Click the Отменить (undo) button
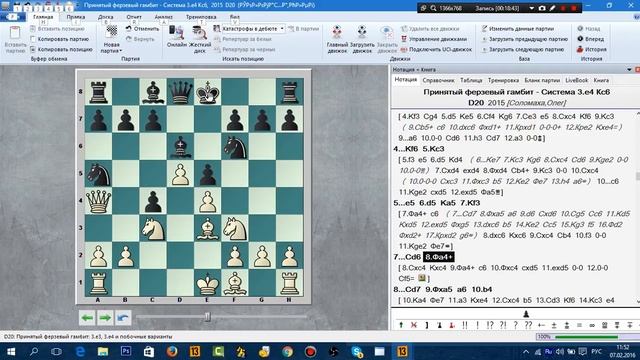Viewport: 640px width, 360px height. pyautogui.click(x=142, y=29)
